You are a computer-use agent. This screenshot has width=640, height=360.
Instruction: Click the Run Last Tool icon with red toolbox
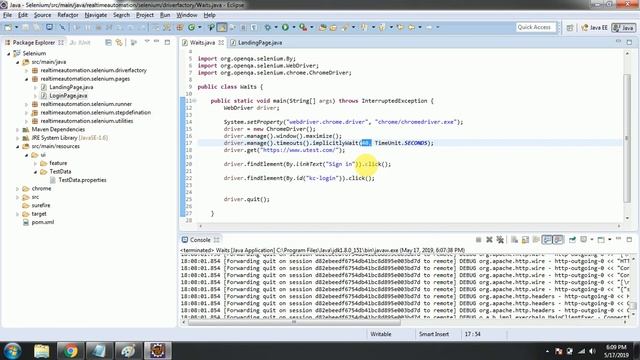303,27
